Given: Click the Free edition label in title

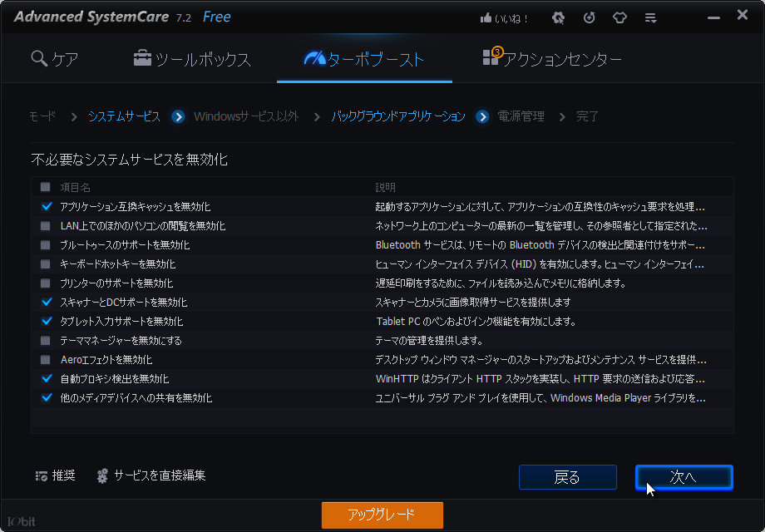Looking at the screenshot, I should click(217, 17).
